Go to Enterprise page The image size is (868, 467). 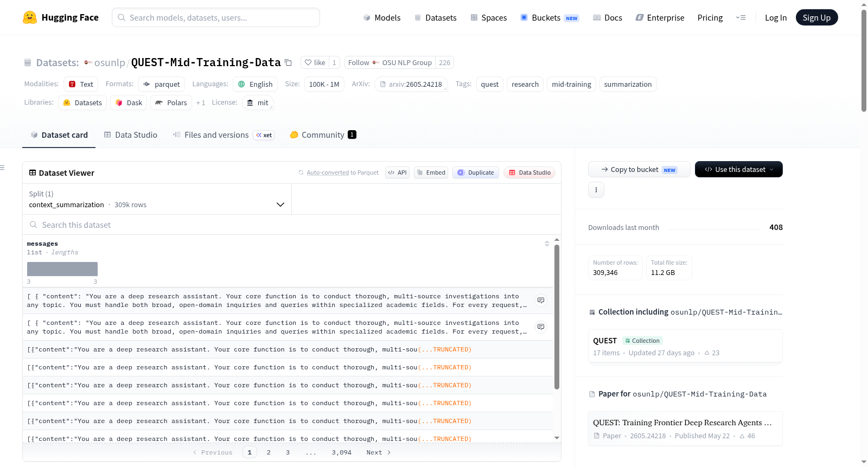tap(660, 18)
